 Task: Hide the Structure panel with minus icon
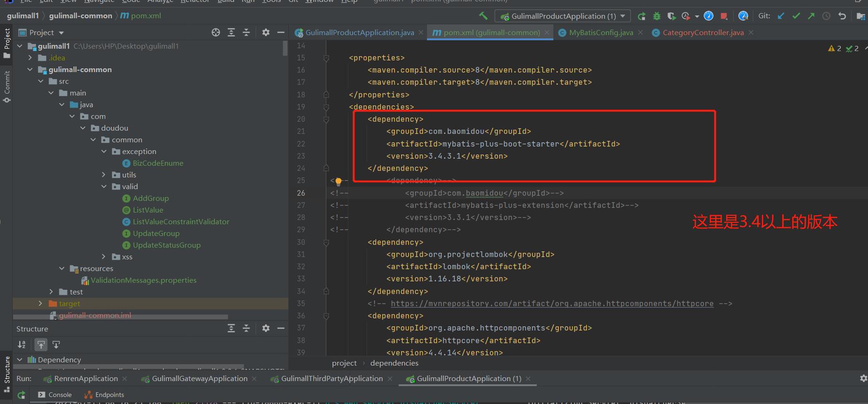(x=281, y=328)
